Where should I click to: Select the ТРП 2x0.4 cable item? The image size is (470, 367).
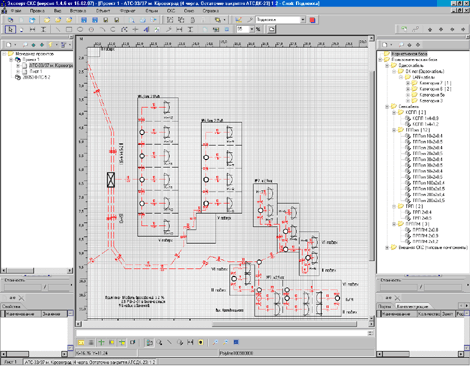[x=422, y=212]
